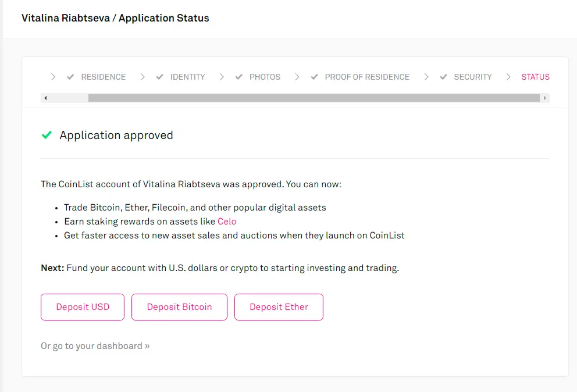Image resolution: width=577 pixels, height=392 pixels.
Task: Click the steps scrollbar right arrow
Action: coord(545,98)
